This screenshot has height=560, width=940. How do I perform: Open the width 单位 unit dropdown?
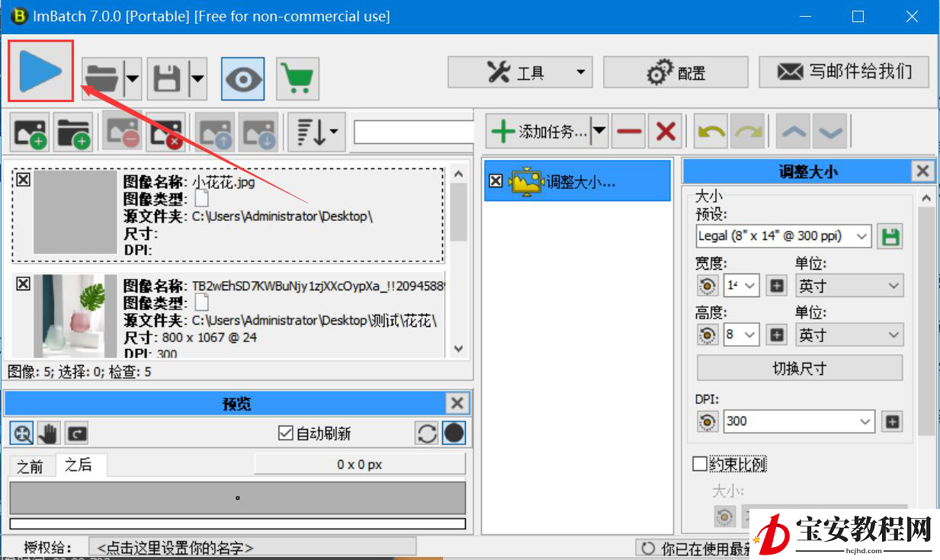(x=849, y=286)
